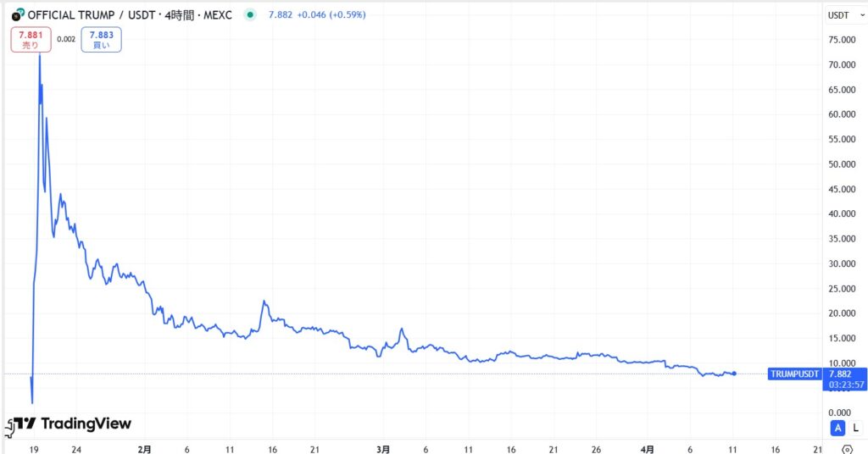Click the green market status dot
Screen dimensions: 868x454
(x=249, y=14)
